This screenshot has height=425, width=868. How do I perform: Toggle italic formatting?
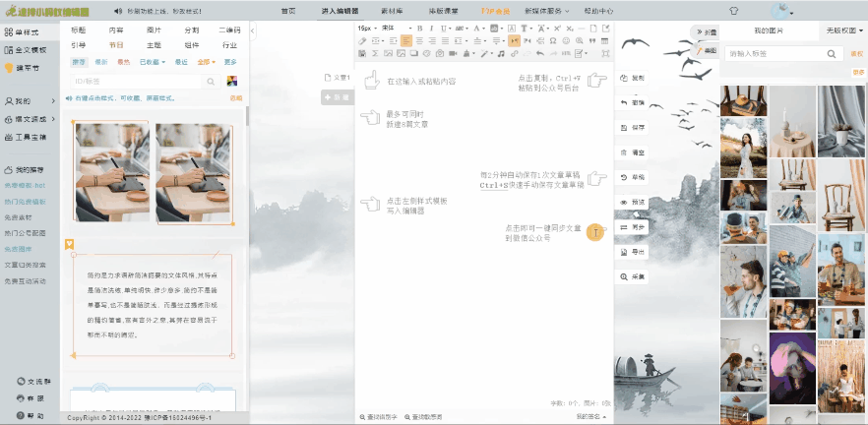click(x=431, y=29)
